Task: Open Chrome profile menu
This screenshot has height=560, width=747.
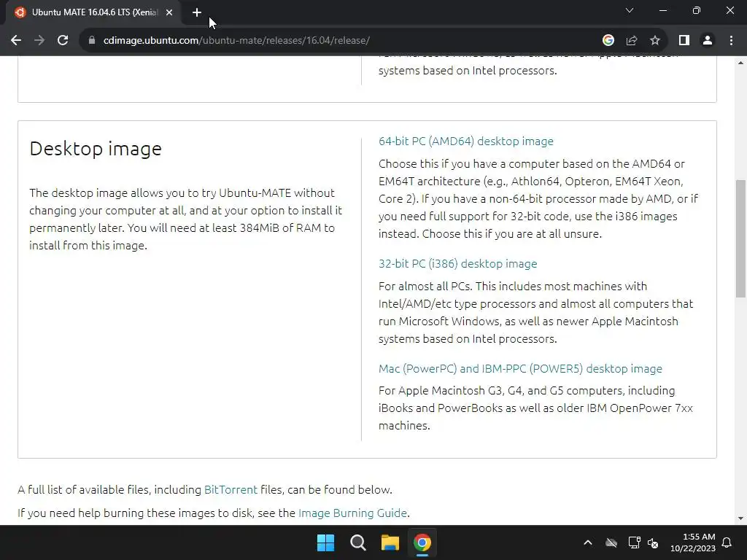Action: coord(708,41)
